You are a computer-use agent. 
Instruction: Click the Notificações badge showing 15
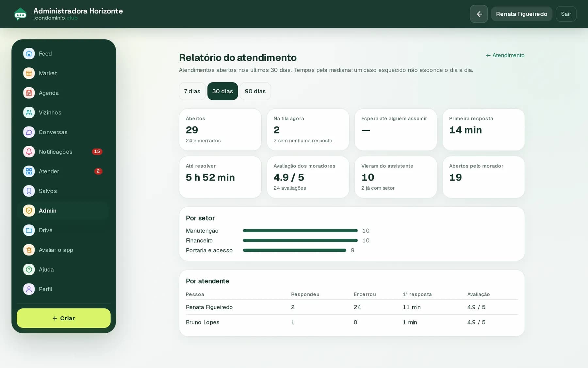(97, 151)
